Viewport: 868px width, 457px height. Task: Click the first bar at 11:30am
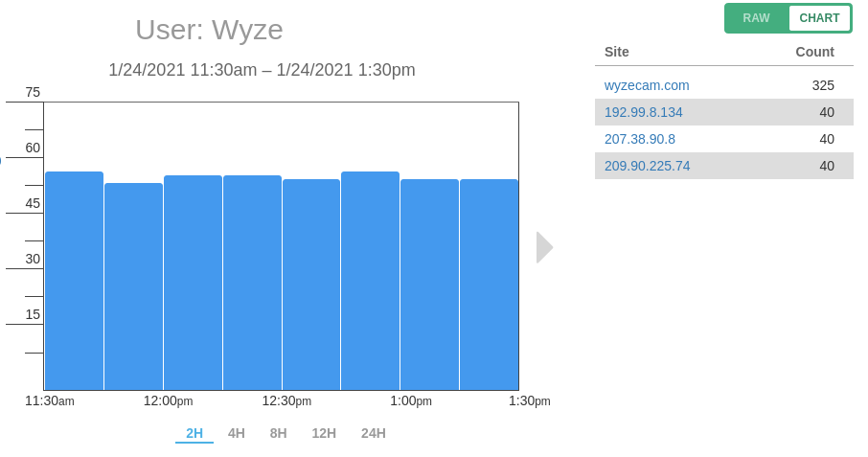pos(74,281)
